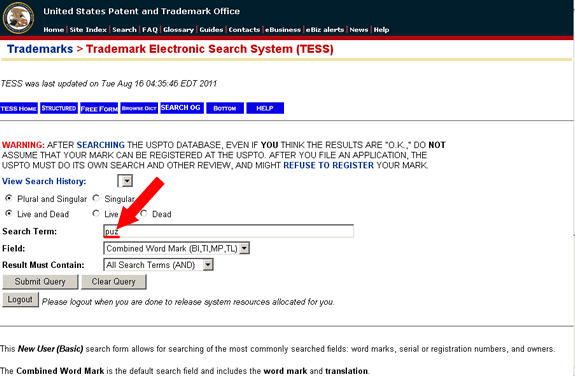Open Help in the top navigation bar
This screenshot has height=376, width=575.
tap(381, 30)
